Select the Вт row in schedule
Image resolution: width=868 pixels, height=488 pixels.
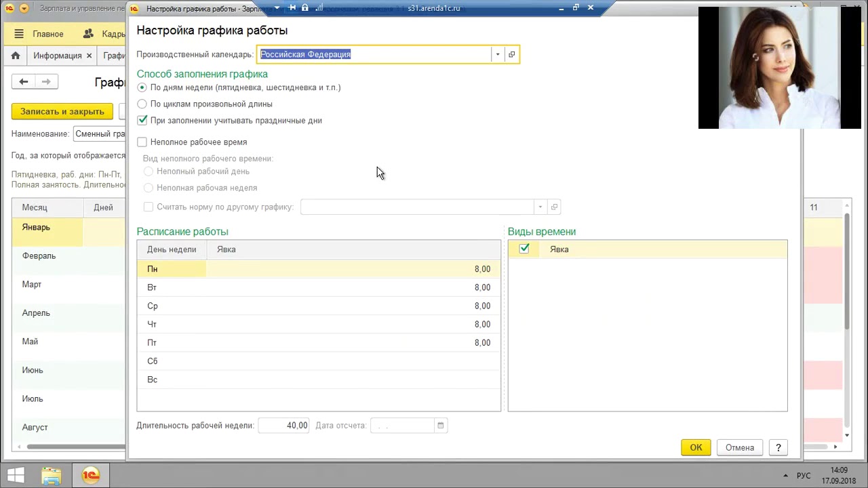pos(319,287)
